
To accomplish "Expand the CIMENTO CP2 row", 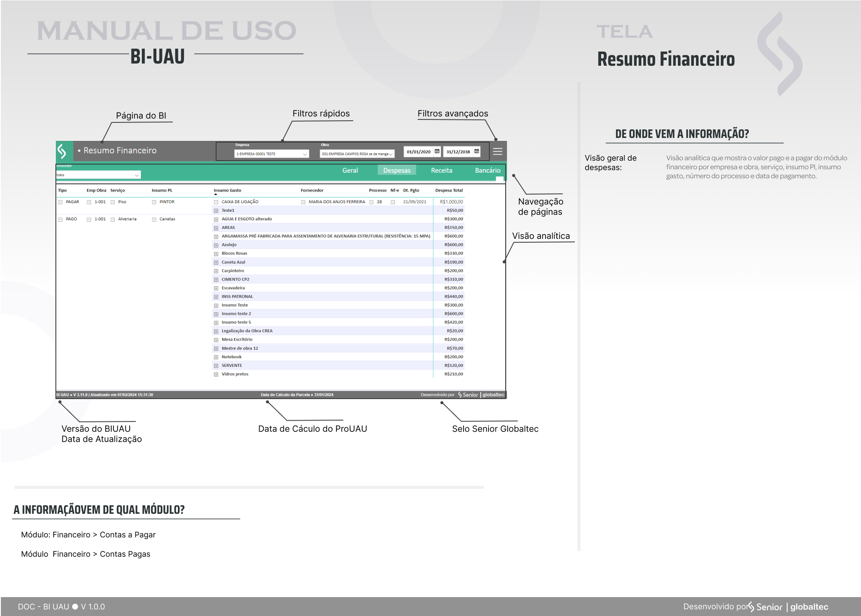I will 216,280.
